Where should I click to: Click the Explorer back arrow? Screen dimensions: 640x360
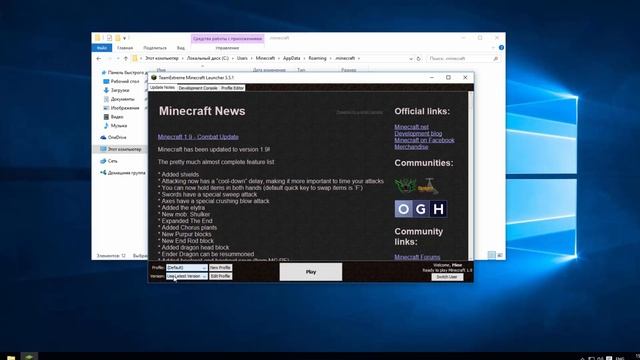click(x=99, y=58)
